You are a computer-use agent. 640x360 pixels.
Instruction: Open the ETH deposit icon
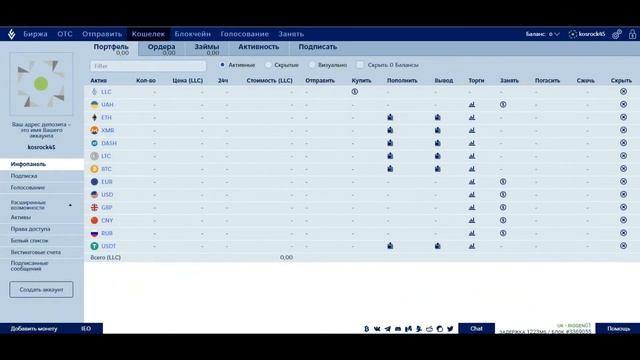[x=390, y=117]
